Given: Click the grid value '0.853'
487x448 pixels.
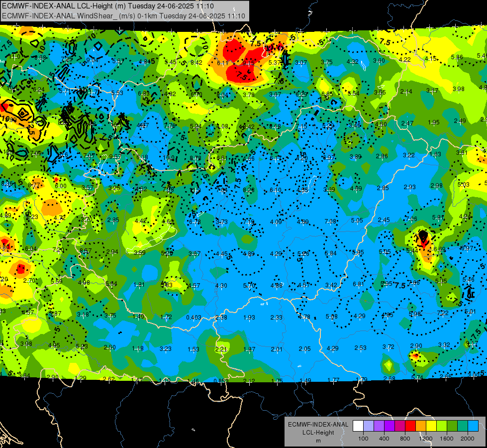Looking at the screenshot, I should pos(221,381).
